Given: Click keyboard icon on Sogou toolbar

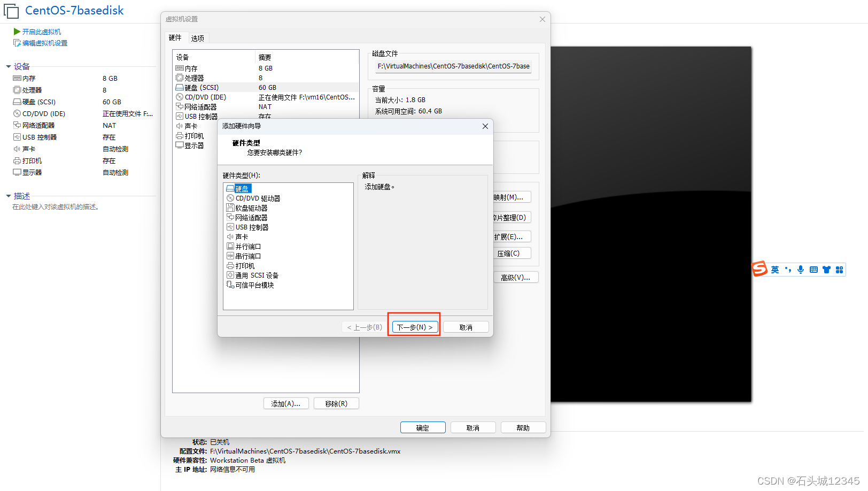Looking at the screenshot, I should pos(813,270).
